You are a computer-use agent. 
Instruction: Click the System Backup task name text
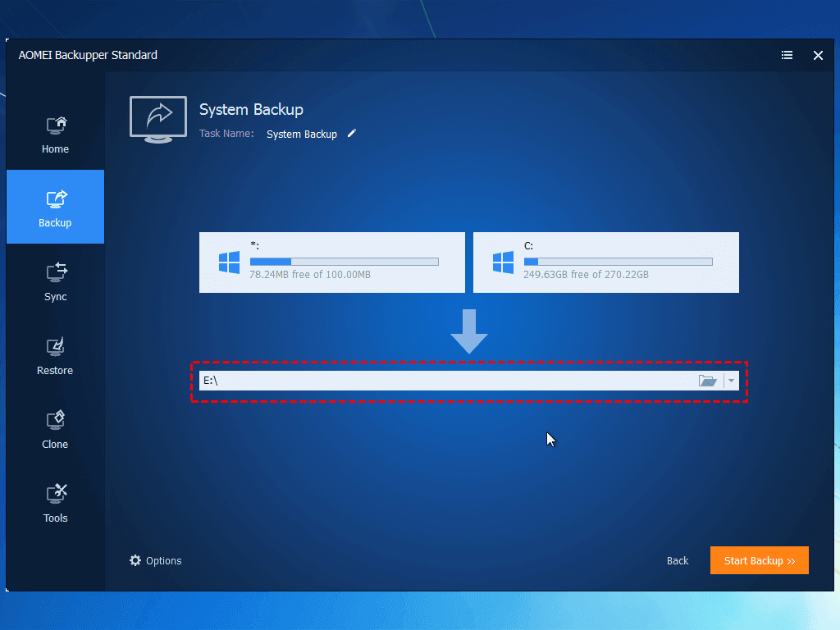point(302,134)
